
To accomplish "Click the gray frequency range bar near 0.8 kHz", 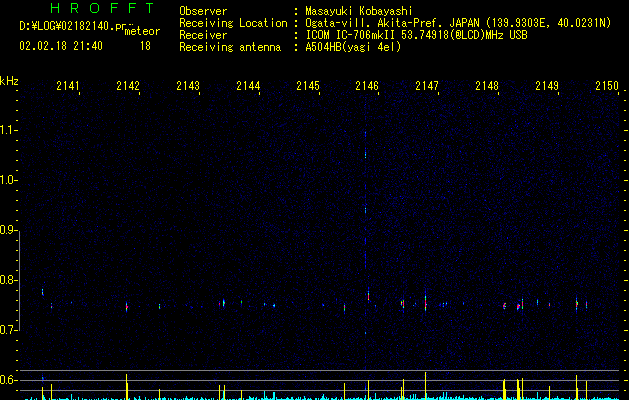I will tap(19, 282).
